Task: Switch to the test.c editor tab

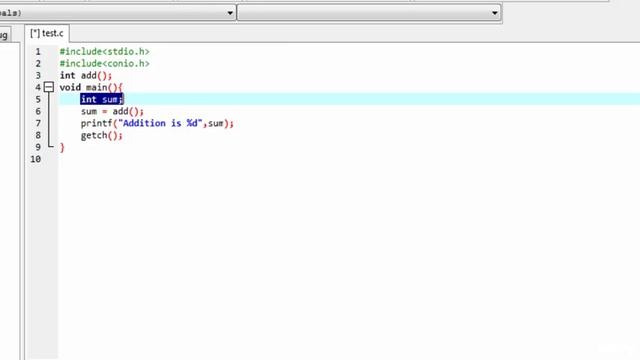Action: 47,33
